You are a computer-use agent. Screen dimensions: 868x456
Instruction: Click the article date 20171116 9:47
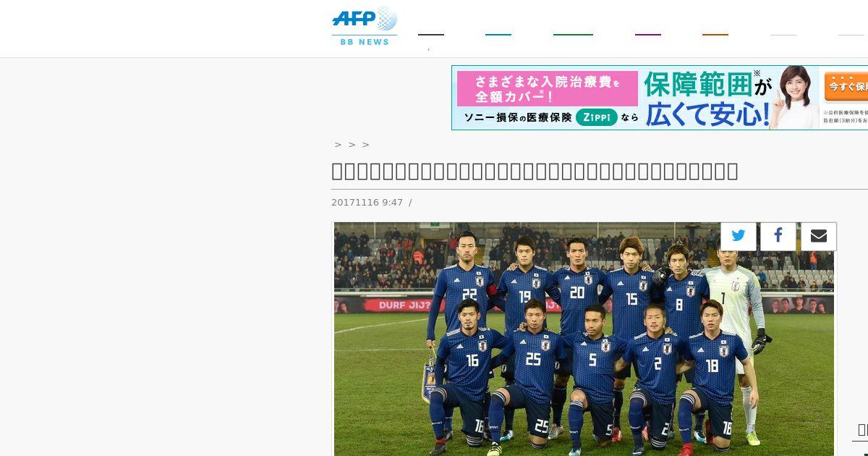click(367, 203)
